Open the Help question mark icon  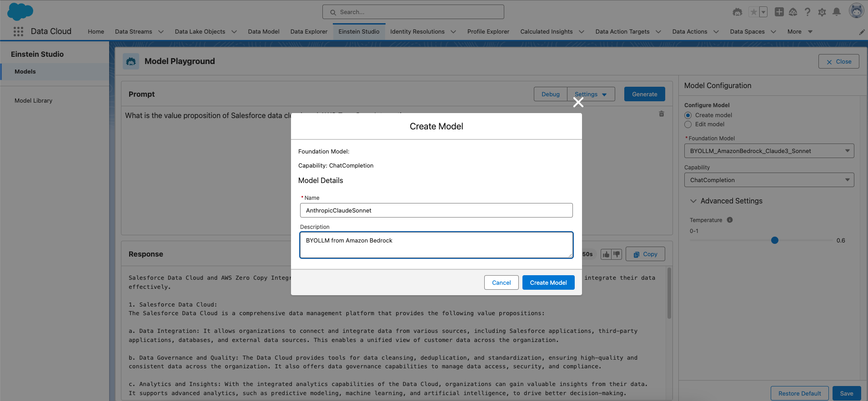808,12
